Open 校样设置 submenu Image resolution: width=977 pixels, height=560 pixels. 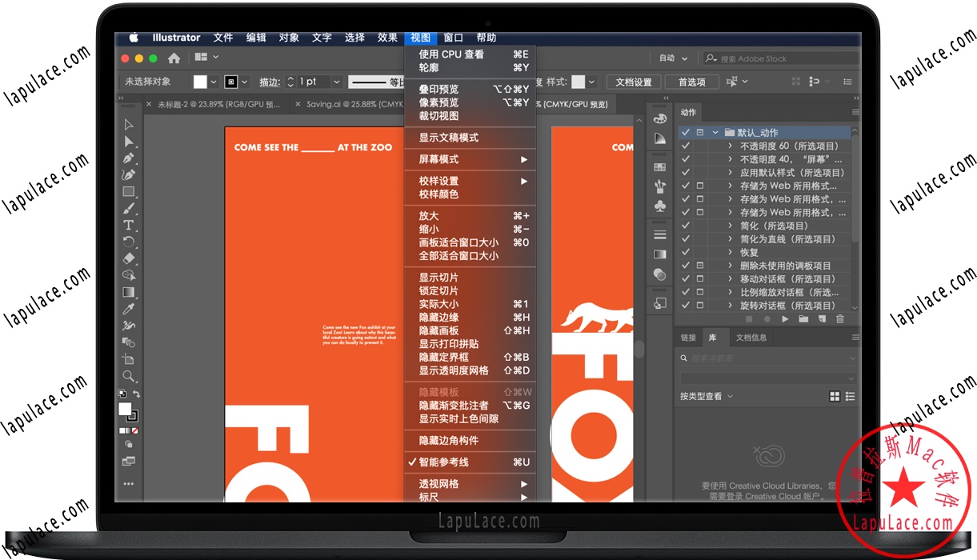470,181
